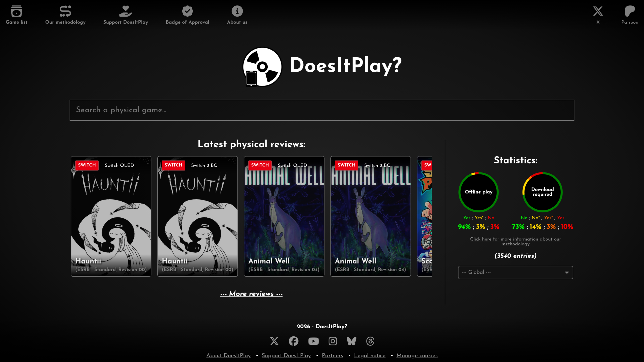Click the Game list menu label
The image size is (644, 362).
point(17,22)
